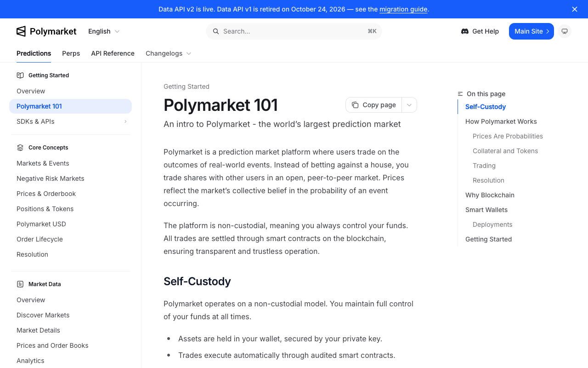Open the English language dropdown

pos(104,31)
